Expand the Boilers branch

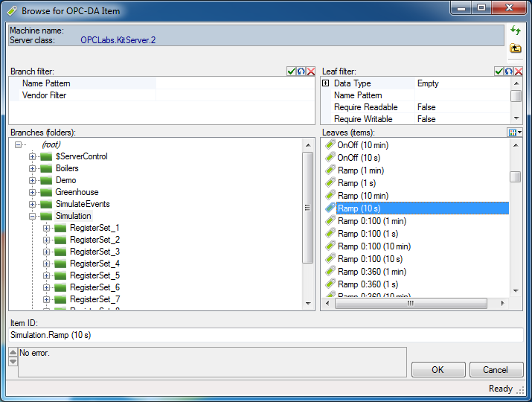(x=33, y=168)
